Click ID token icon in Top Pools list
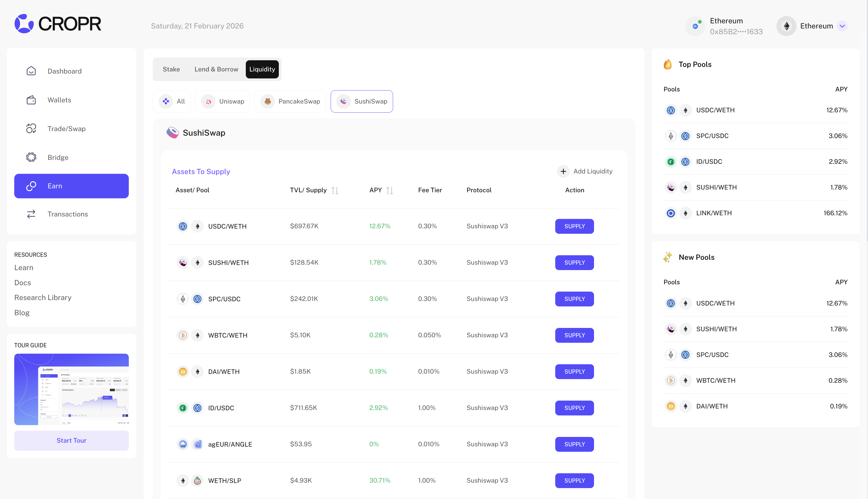This screenshot has width=868, height=499. pyautogui.click(x=671, y=162)
